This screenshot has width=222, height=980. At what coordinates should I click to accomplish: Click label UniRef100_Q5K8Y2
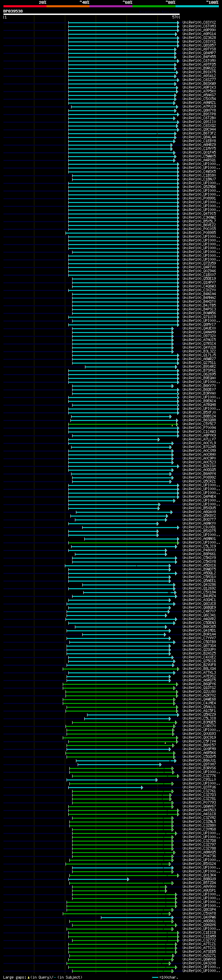coord(199,516)
